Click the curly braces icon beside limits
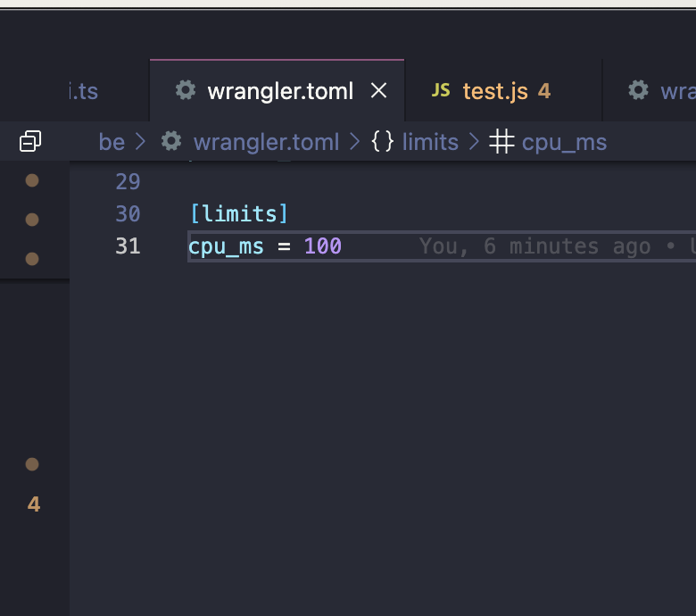This screenshot has height=616, width=696. coord(382,142)
